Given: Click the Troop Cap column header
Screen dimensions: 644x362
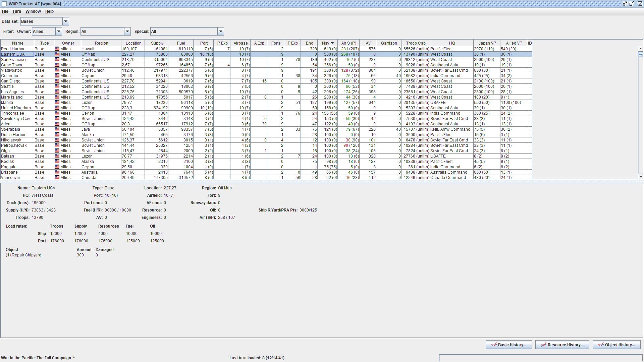Looking at the screenshot, I should click(416, 43).
